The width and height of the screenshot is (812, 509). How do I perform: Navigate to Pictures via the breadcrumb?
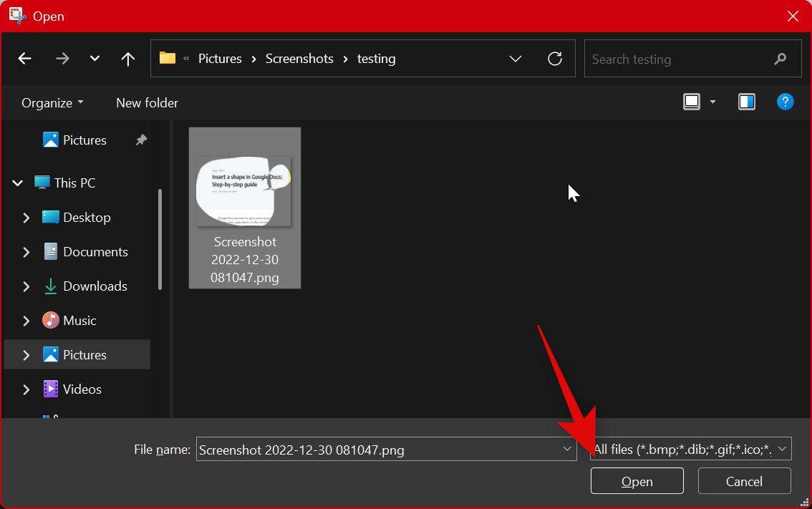220,58
